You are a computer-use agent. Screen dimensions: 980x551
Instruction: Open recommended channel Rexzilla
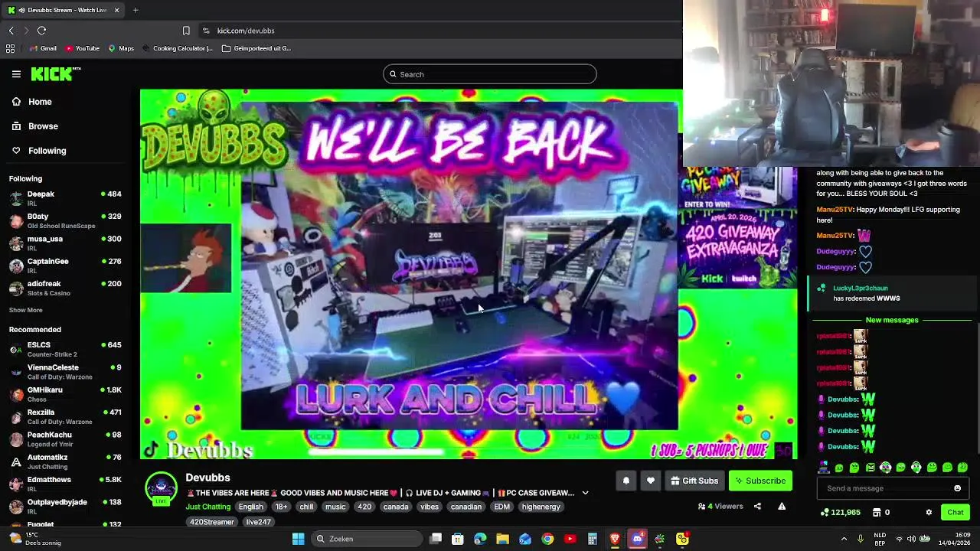coord(65,416)
